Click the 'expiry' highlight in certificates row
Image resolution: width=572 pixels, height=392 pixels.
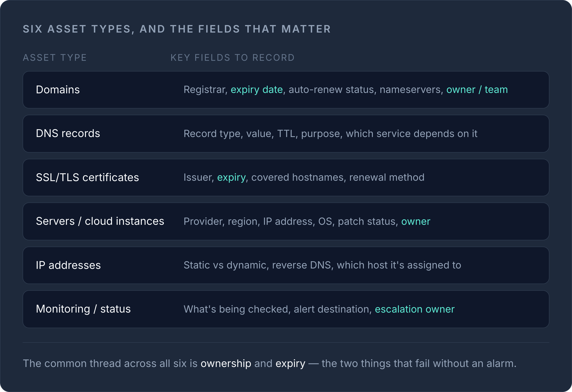[231, 178]
